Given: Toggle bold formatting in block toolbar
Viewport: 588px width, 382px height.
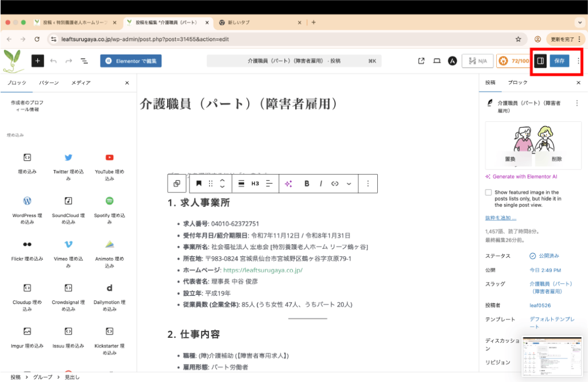Looking at the screenshot, I should 307,184.
